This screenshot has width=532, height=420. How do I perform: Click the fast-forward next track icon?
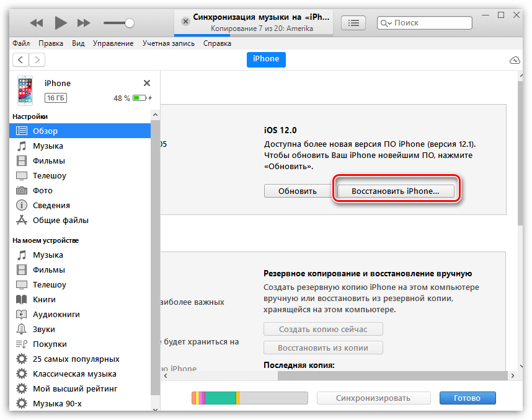83,23
